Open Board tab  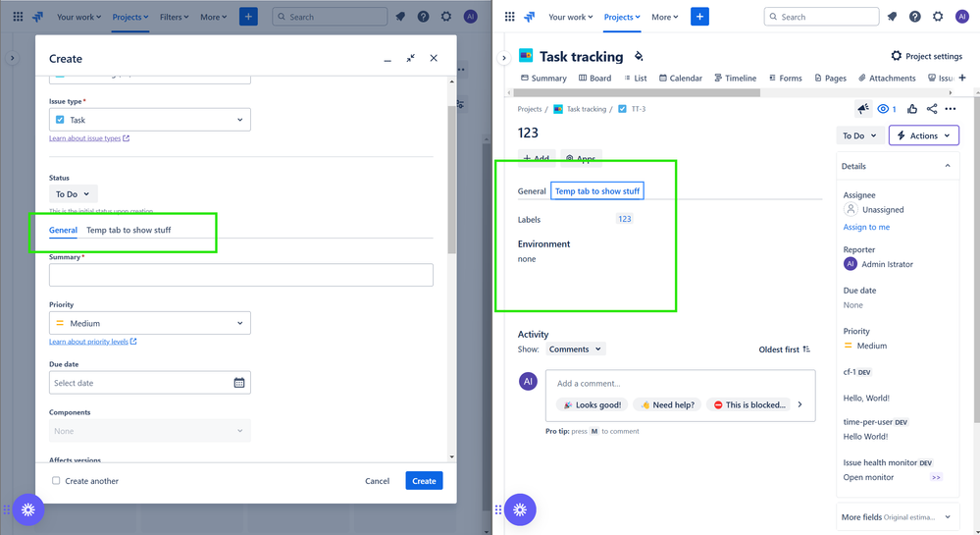point(595,78)
